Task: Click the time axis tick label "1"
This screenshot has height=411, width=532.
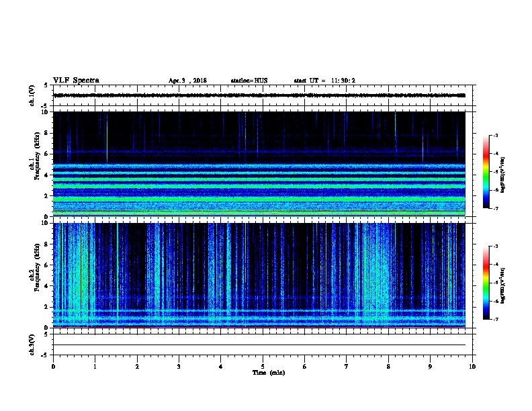Action: coord(95,367)
